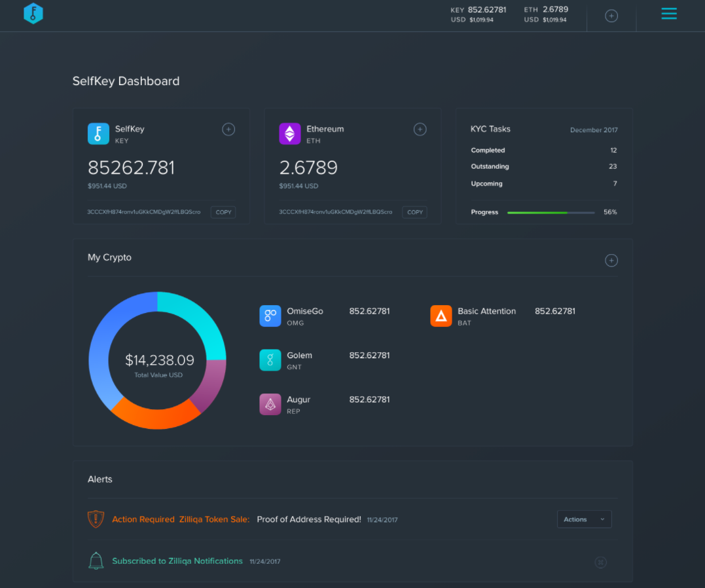Click Subscribed to Zilliqa Notifications text
Image resolution: width=705 pixels, height=588 pixels.
click(177, 561)
